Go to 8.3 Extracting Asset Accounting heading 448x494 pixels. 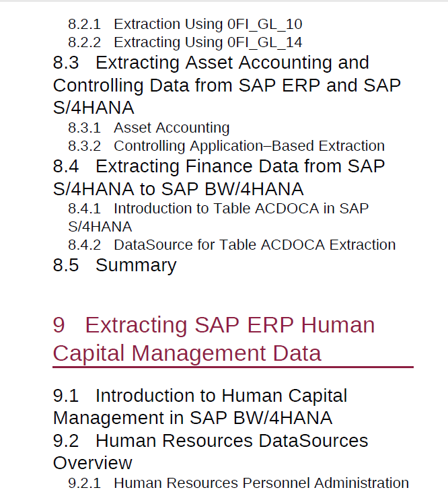pos(227,85)
